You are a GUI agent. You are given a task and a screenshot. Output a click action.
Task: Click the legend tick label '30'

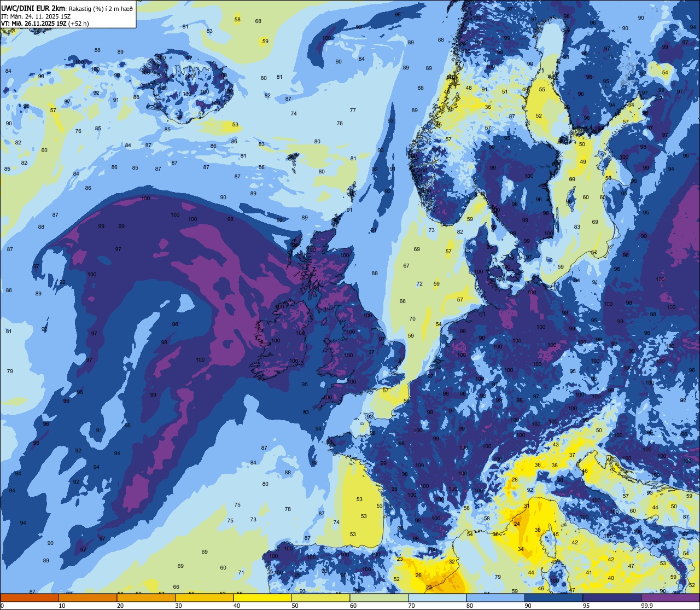[x=178, y=606]
